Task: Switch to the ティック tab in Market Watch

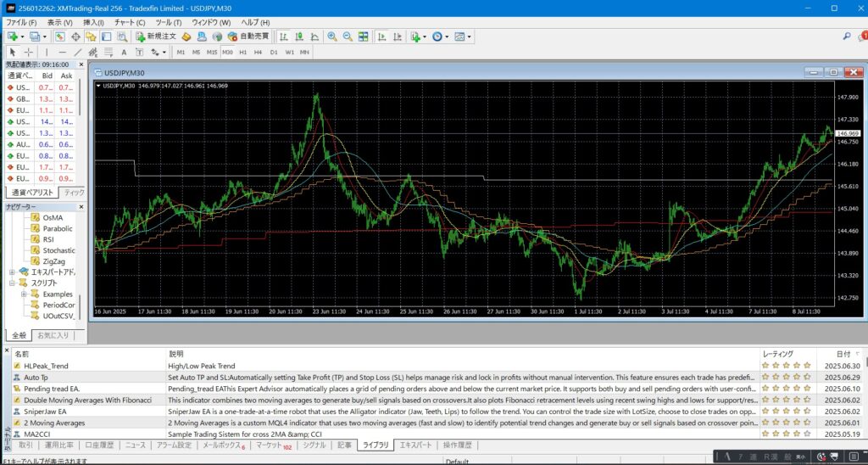Action: (74, 193)
